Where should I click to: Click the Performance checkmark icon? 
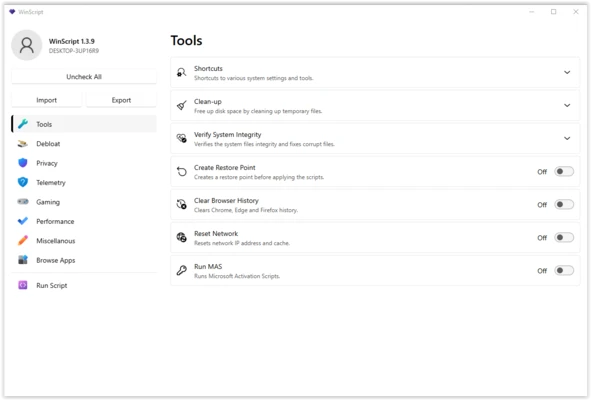pos(23,221)
